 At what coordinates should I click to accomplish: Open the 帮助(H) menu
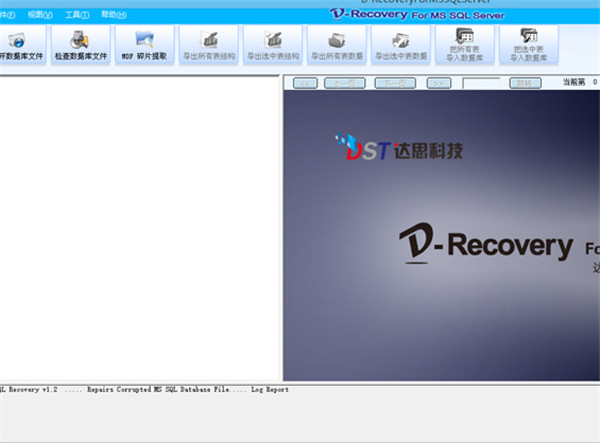114,15
